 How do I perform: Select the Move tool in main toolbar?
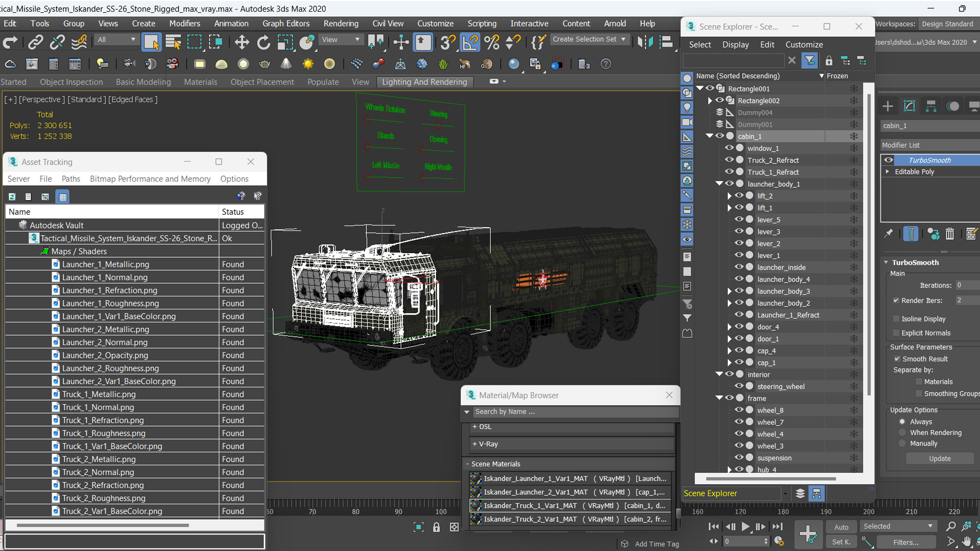coord(241,42)
